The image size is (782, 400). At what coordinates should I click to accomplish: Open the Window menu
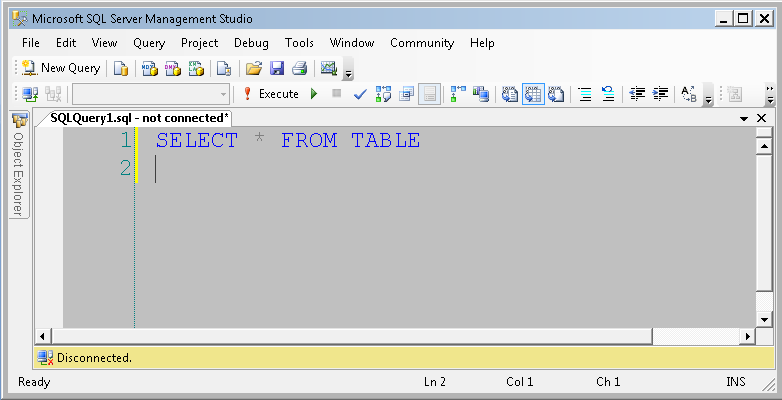point(352,43)
